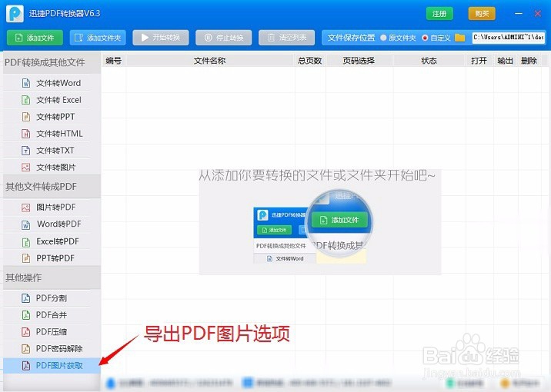This screenshot has height=392, width=551.
Task: Click the 总页数 column header
Action: point(310,61)
